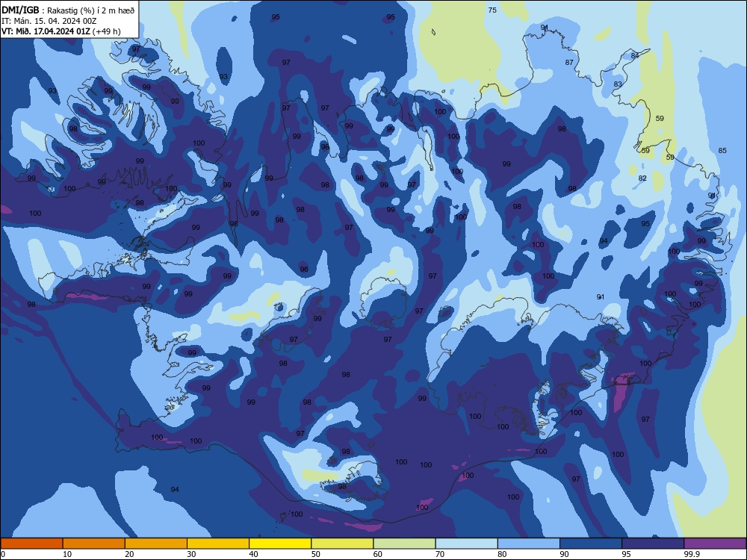Click the "Rakastig (%) í 2 m hæð" heading
747x560 pixels.
pos(91,10)
